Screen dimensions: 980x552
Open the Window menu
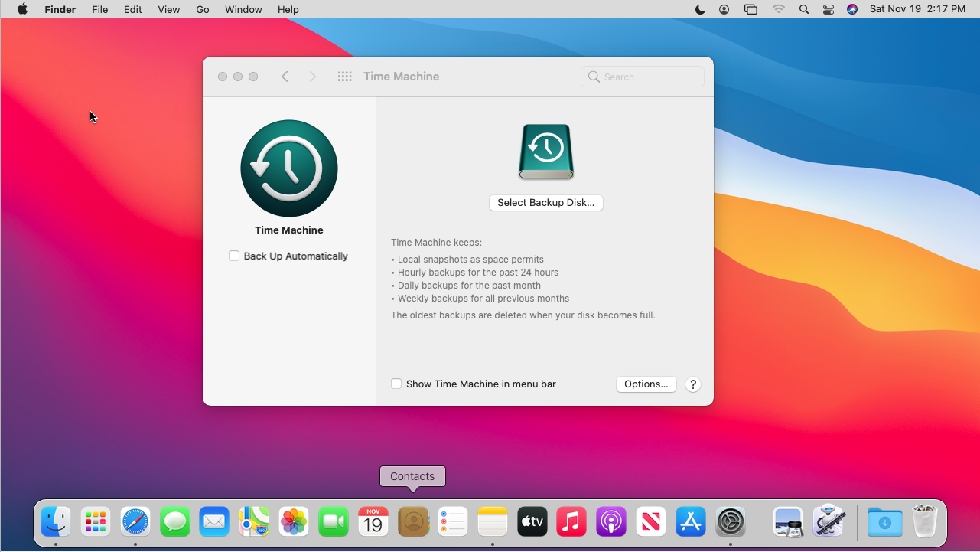tap(243, 9)
